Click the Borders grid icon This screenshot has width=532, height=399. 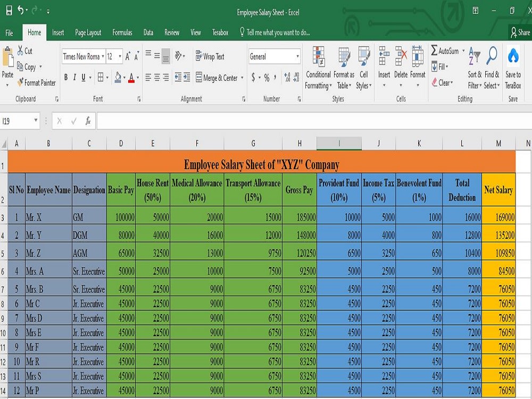coord(101,77)
